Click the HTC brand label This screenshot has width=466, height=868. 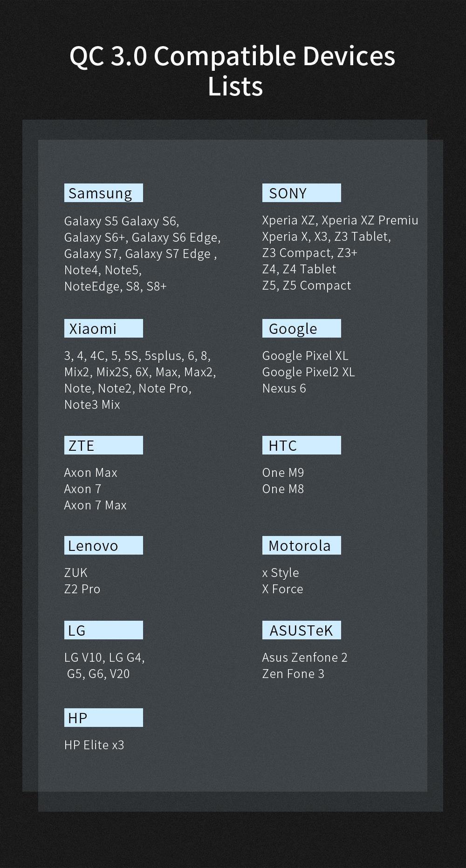coord(301,445)
